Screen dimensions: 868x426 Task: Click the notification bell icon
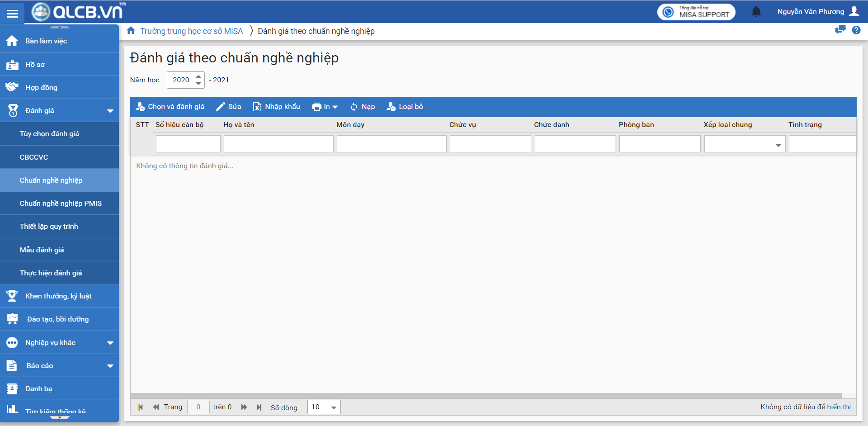(756, 12)
